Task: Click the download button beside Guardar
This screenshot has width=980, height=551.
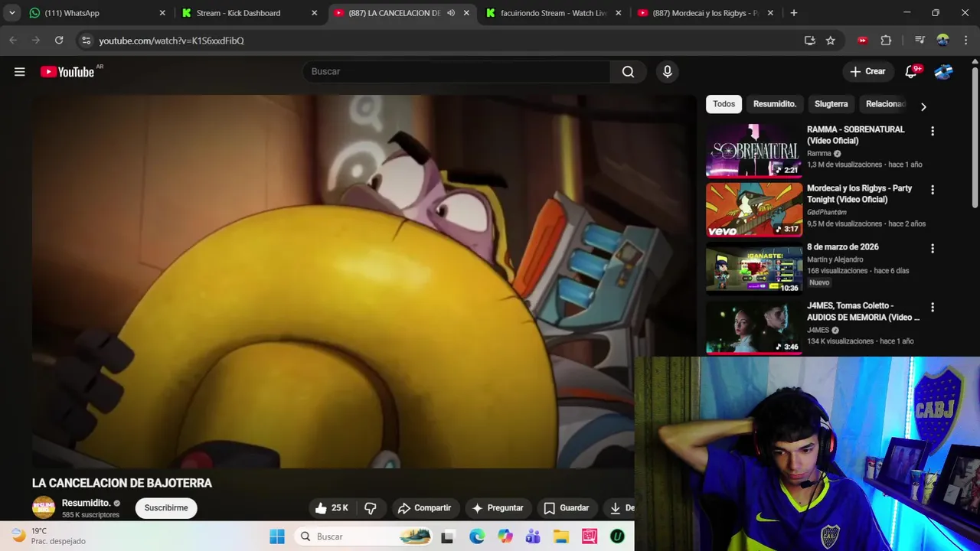Action: point(619,508)
